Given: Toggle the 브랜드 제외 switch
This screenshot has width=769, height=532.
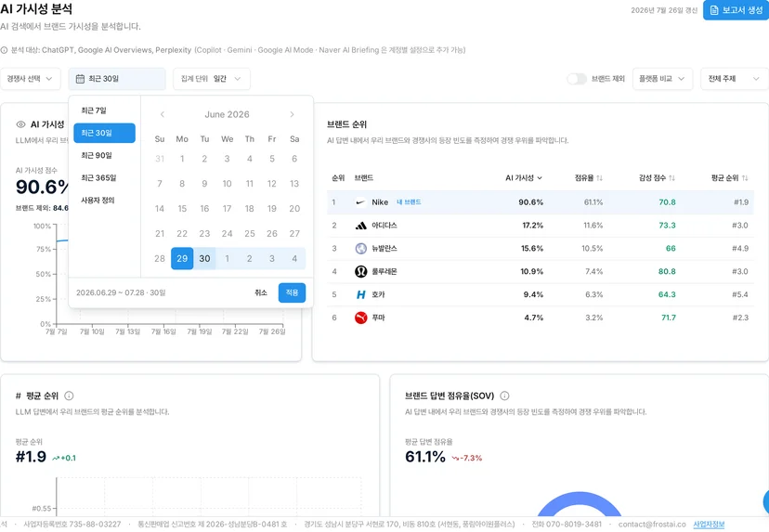Looking at the screenshot, I should (x=577, y=78).
